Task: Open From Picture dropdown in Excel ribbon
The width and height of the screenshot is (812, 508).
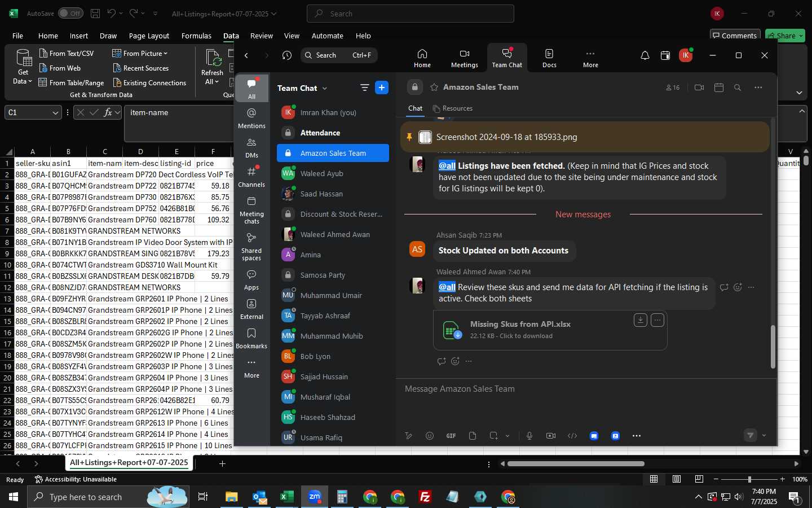Action: click(140, 53)
